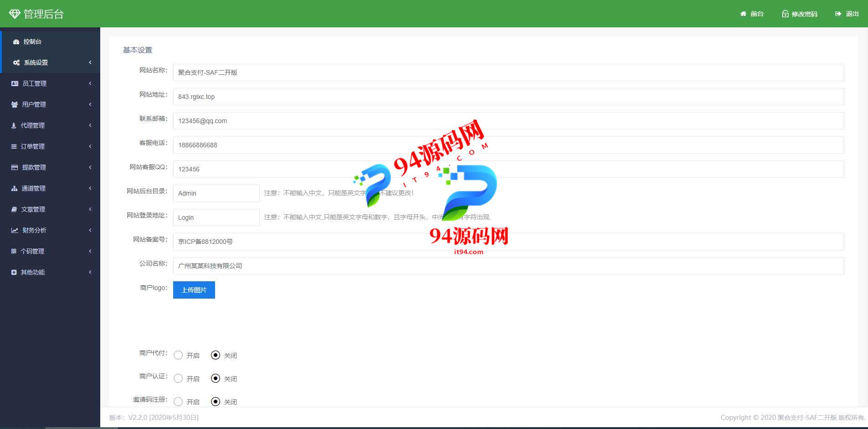Image resolution: width=868 pixels, height=429 pixels.
Task: Enable 邀请码注册 with the 开启 radio
Action: pos(178,402)
